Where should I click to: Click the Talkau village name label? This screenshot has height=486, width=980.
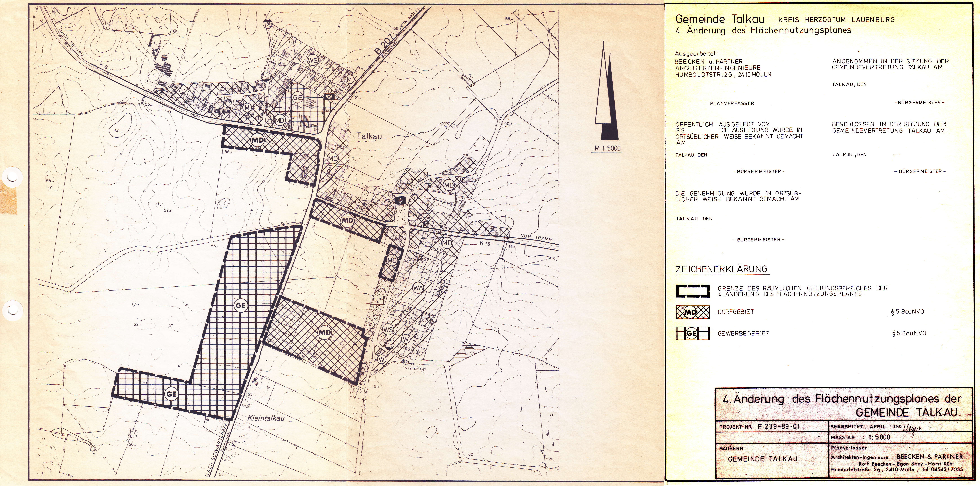(369, 136)
